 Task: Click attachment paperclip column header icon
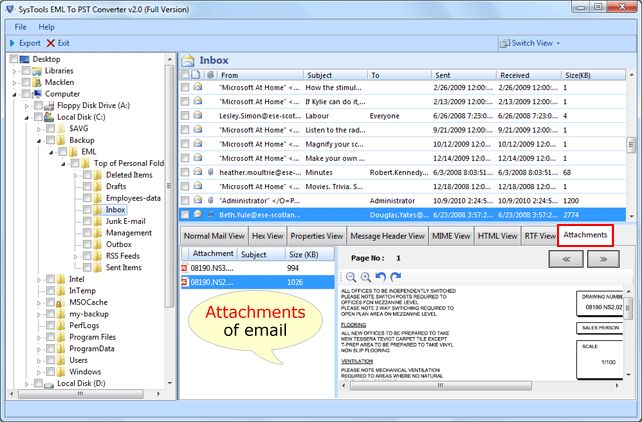210,75
